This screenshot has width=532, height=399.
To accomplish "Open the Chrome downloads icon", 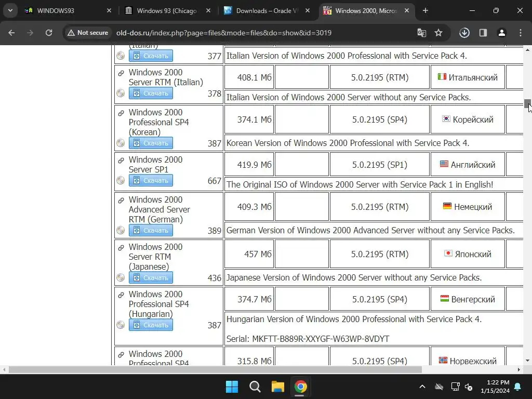I will point(464,33).
